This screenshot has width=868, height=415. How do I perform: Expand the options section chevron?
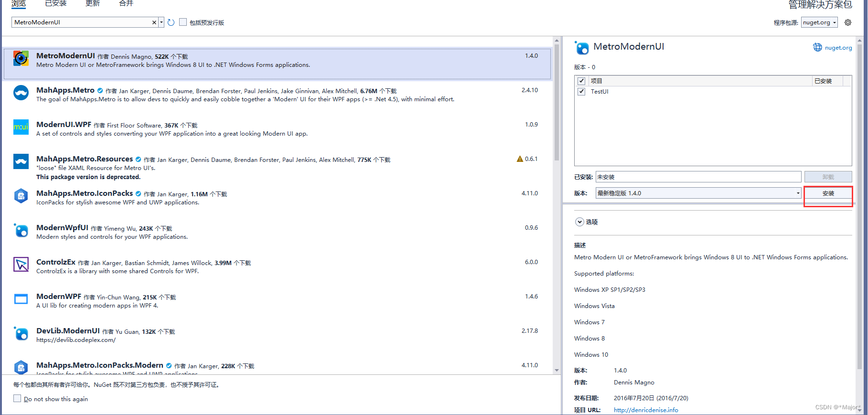tap(579, 222)
